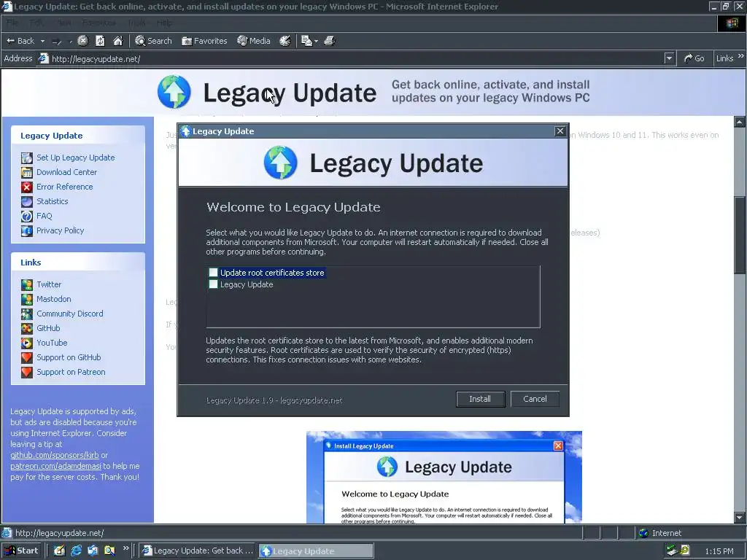This screenshot has height=560, width=747.
Task: Open the Edit menu
Action: click(x=36, y=23)
